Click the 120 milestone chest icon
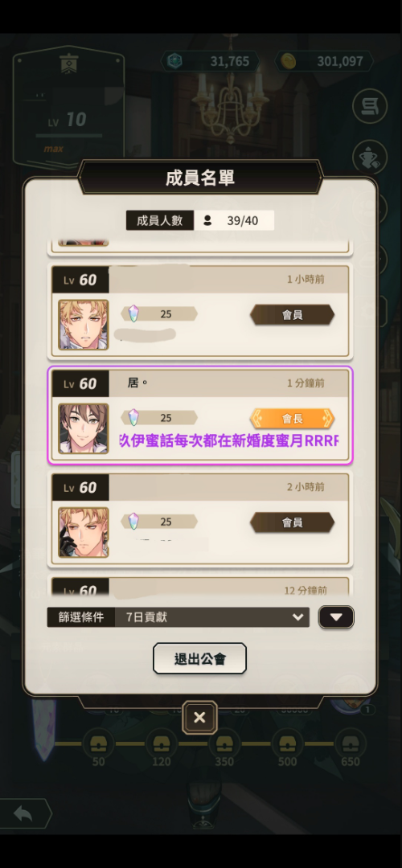 coord(161,743)
